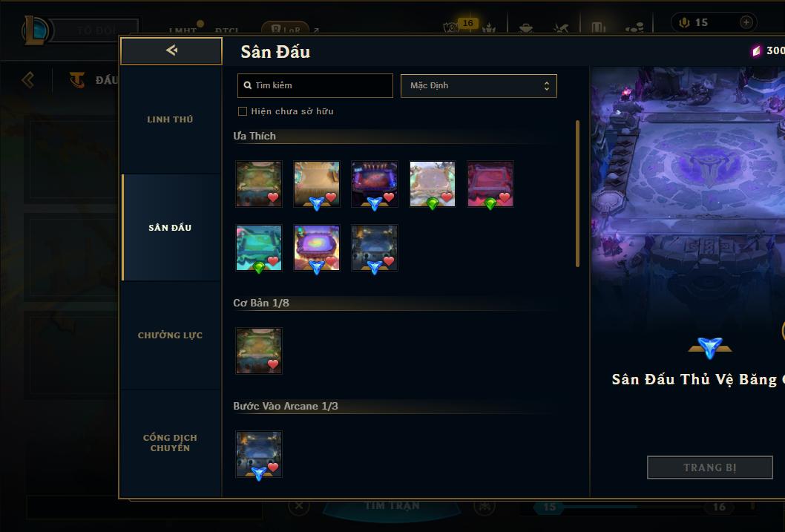Open the League of Legends logo home icon
The height and width of the screenshot is (532, 785).
[x=35, y=30]
